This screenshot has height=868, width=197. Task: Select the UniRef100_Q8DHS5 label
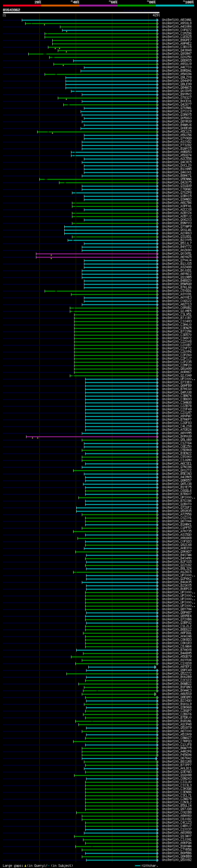pyautogui.click(x=177, y=61)
